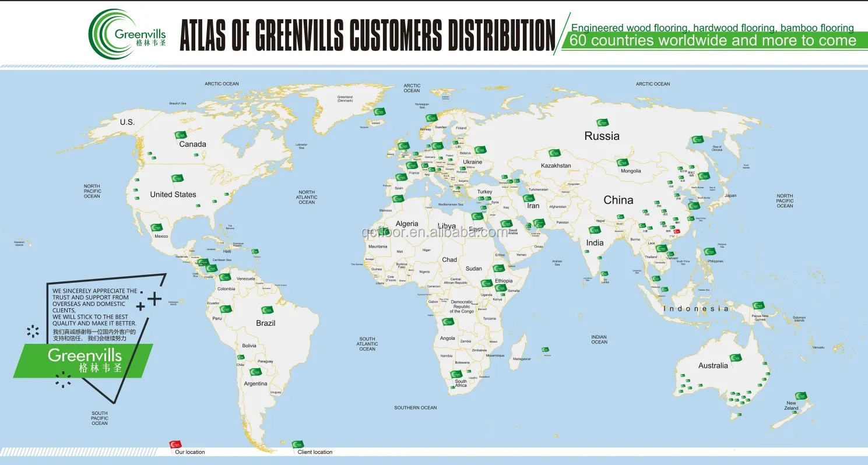This screenshot has width=868, height=465.
Task: Click the green flag above South Africa
Action: tap(456, 374)
